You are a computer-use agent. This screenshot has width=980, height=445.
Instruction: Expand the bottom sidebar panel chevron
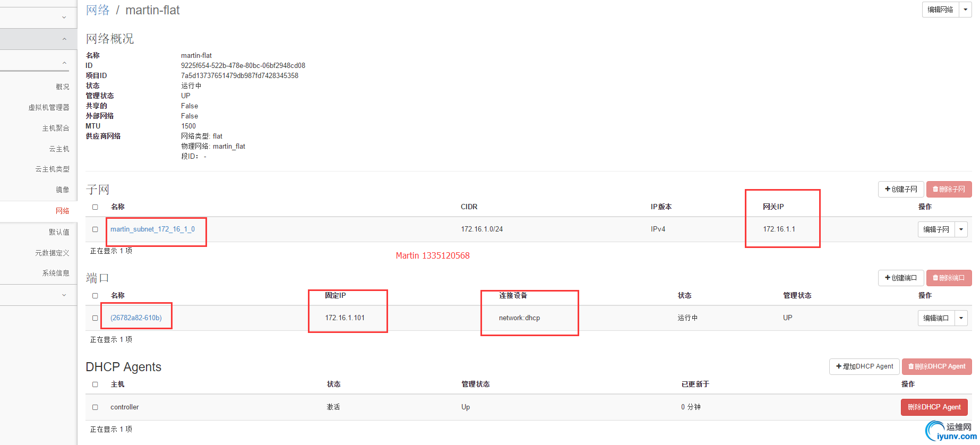coord(64,295)
